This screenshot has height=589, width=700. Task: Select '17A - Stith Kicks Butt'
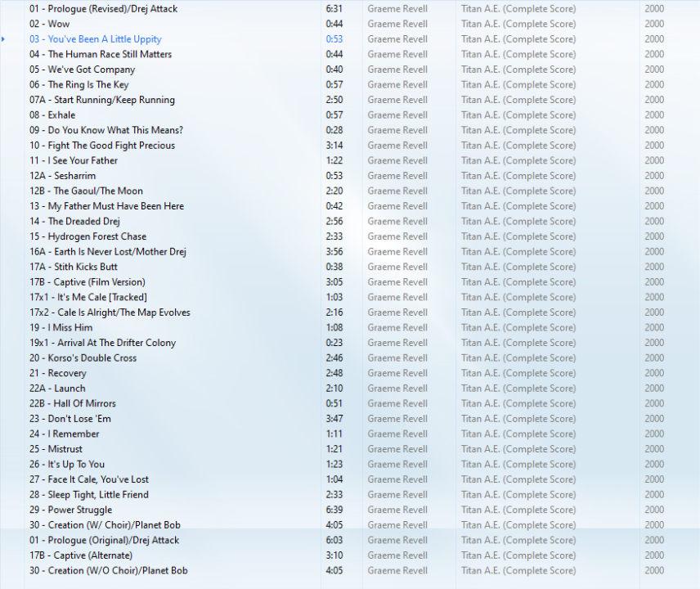tap(74, 267)
